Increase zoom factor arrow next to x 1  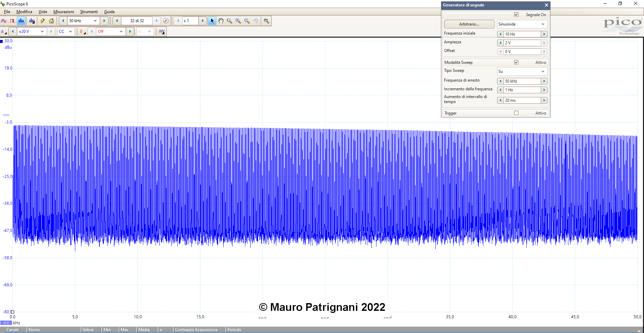[203, 21]
